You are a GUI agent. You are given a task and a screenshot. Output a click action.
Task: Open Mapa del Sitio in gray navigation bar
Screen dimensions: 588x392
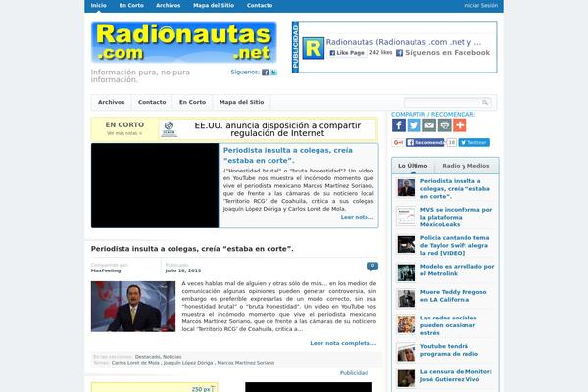tap(241, 102)
